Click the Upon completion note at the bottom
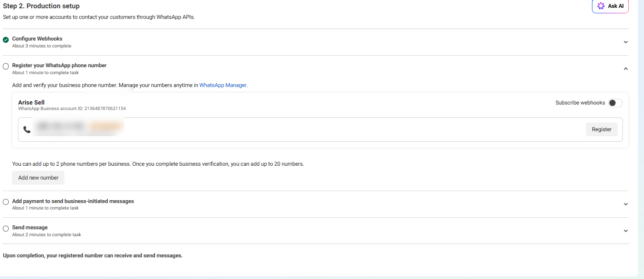 click(x=93, y=256)
